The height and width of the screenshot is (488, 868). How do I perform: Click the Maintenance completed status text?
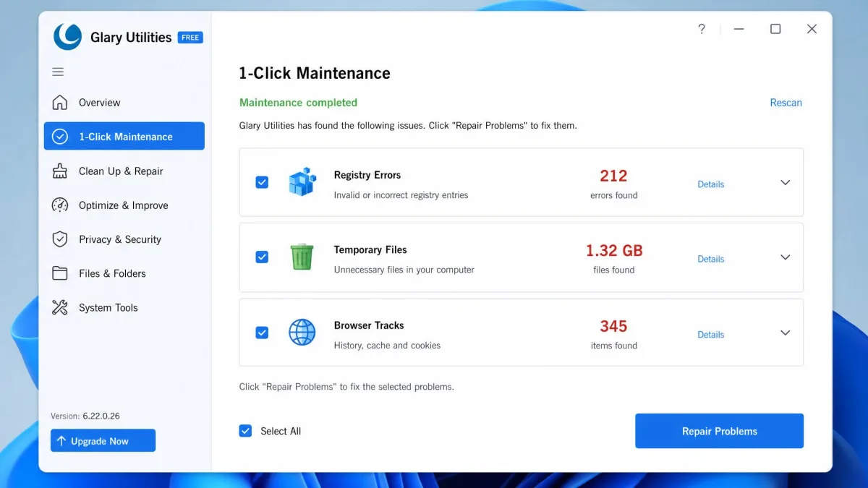[298, 103]
